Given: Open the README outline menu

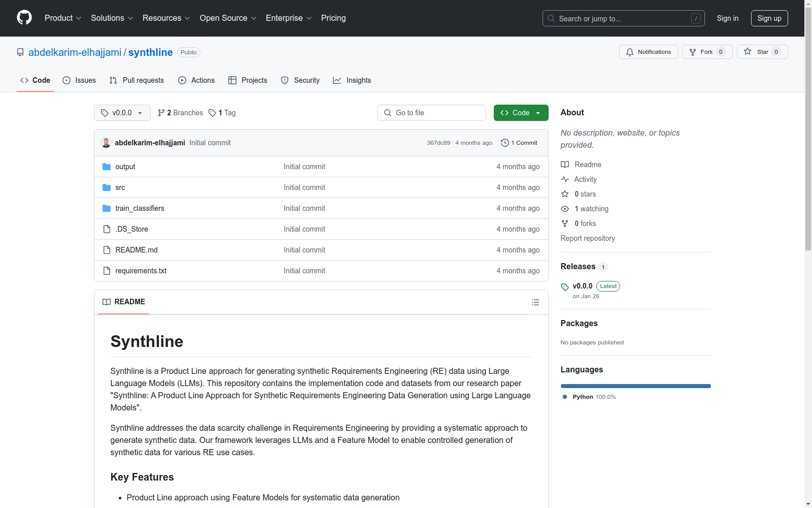Looking at the screenshot, I should click(535, 302).
